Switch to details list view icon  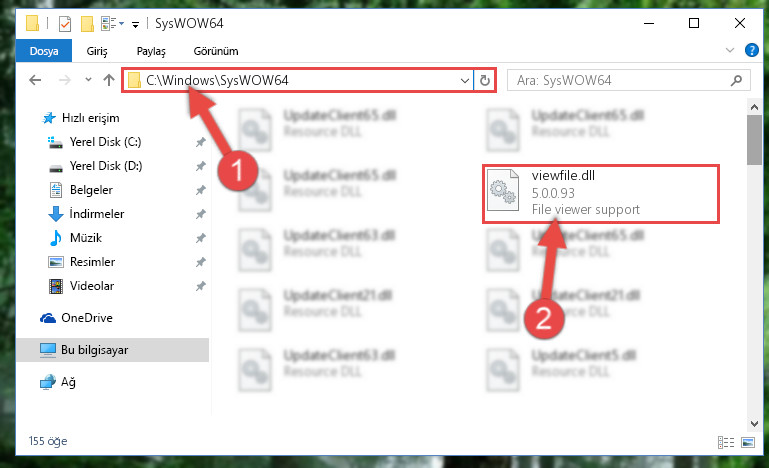tap(726, 442)
